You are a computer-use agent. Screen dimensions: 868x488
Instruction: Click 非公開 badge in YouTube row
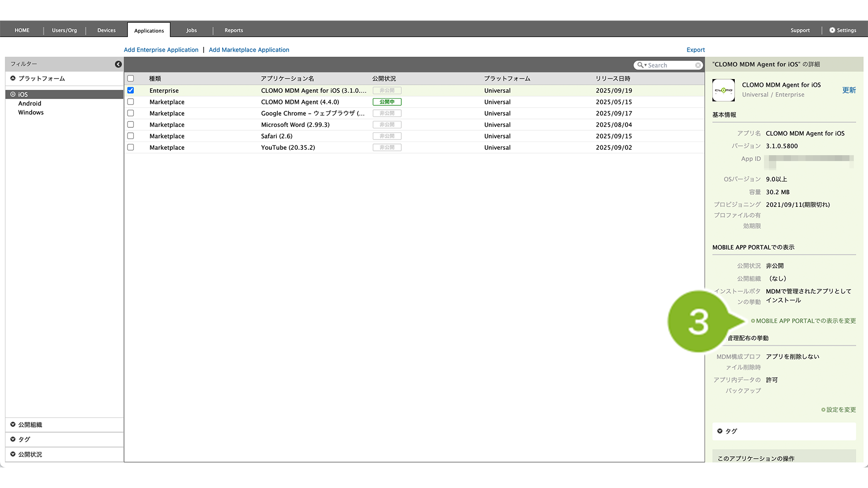click(x=387, y=147)
